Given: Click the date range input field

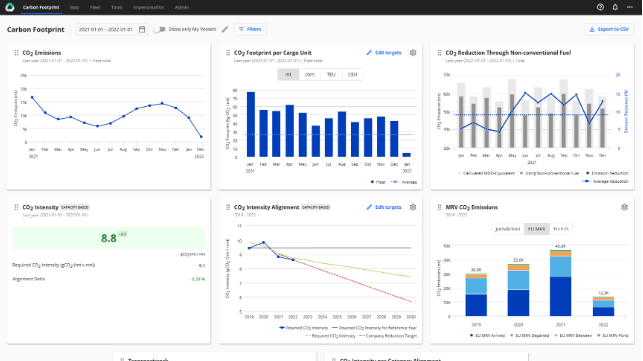Looking at the screenshot, I should coord(112,29).
